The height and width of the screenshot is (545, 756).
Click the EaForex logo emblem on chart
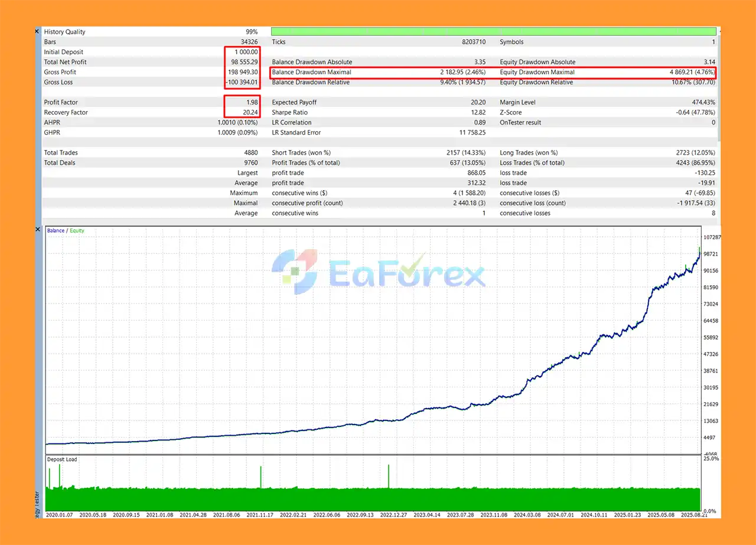[295, 271]
